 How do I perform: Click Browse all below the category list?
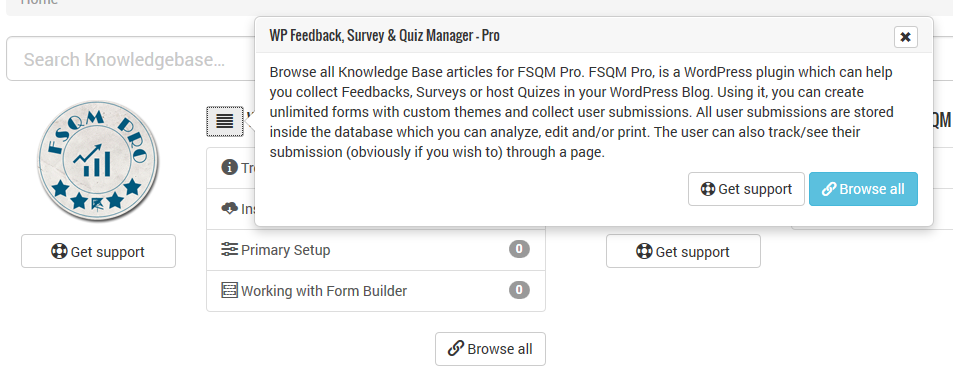[x=490, y=349]
